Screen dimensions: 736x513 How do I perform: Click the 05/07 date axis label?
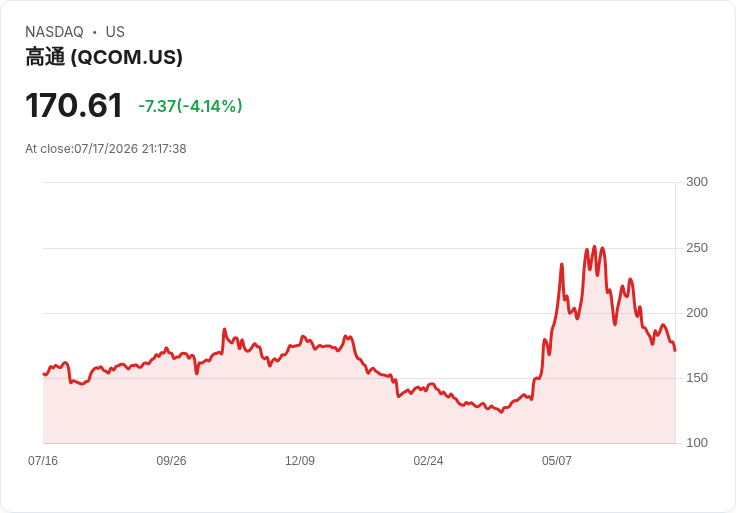tap(557, 461)
